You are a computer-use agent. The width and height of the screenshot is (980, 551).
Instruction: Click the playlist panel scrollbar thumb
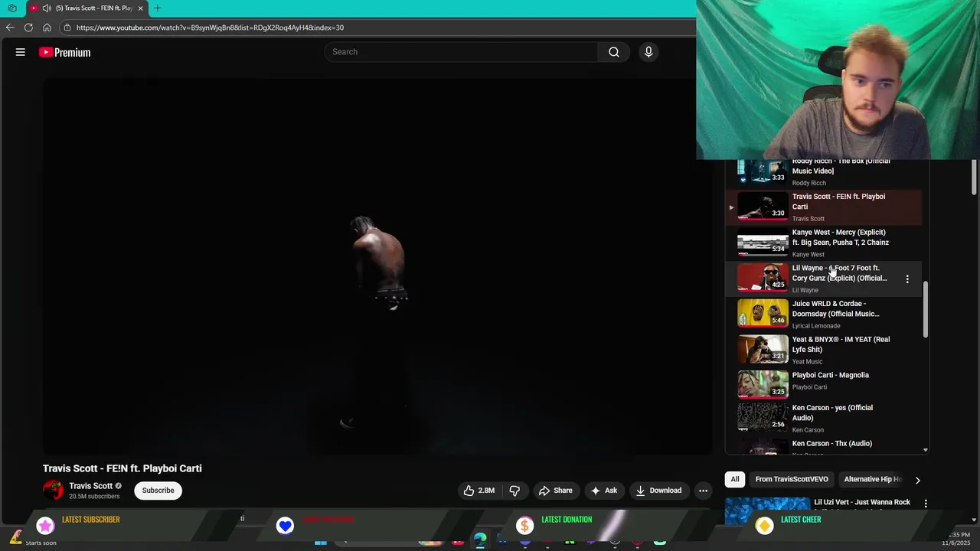(x=926, y=309)
